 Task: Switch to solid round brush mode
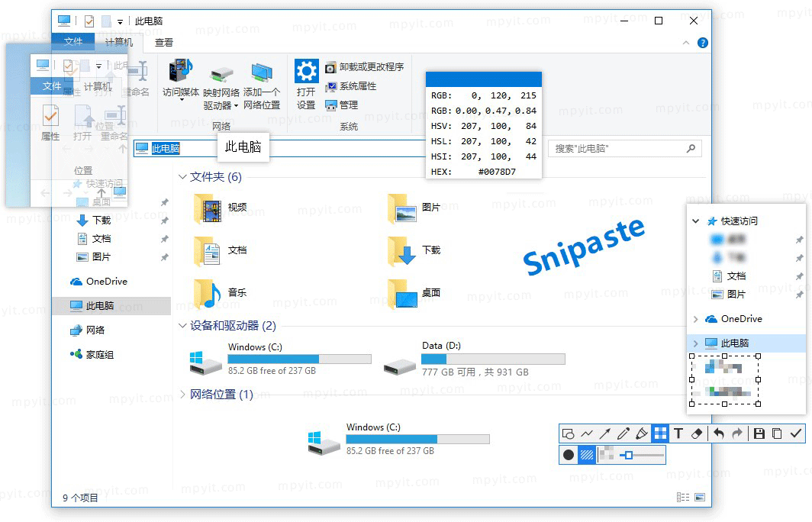pyautogui.click(x=569, y=455)
